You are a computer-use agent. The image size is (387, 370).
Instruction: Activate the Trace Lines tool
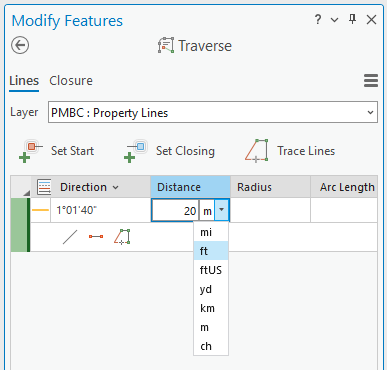(290, 151)
